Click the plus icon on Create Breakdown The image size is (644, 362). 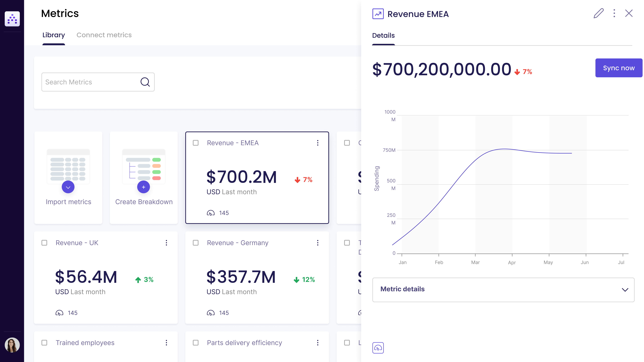tap(143, 187)
